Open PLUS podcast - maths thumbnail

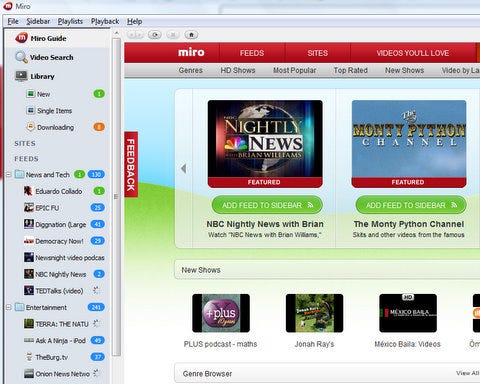(x=221, y=313)
